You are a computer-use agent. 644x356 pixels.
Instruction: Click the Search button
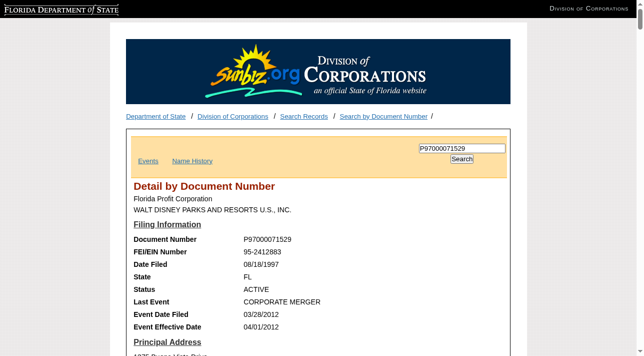coord(462,159)
